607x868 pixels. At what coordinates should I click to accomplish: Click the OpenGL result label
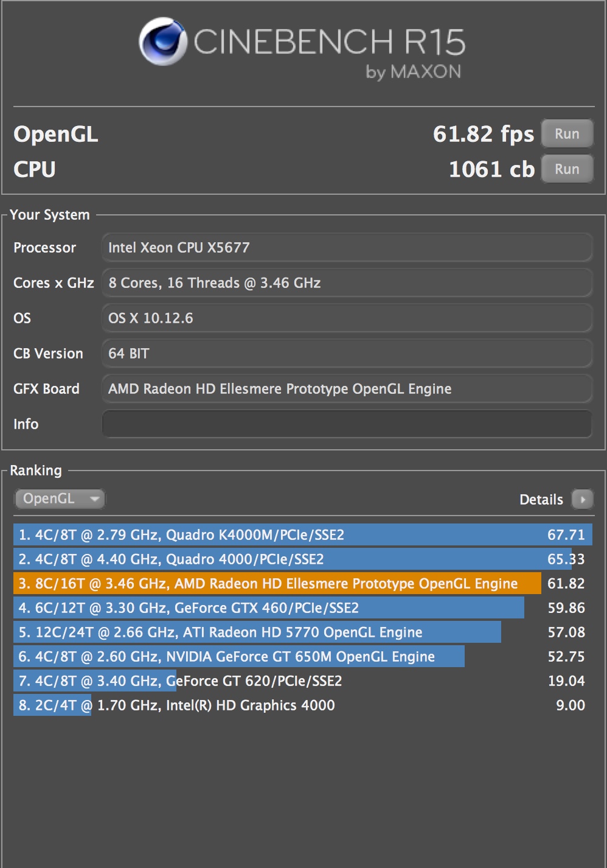[x=55, y=135]
